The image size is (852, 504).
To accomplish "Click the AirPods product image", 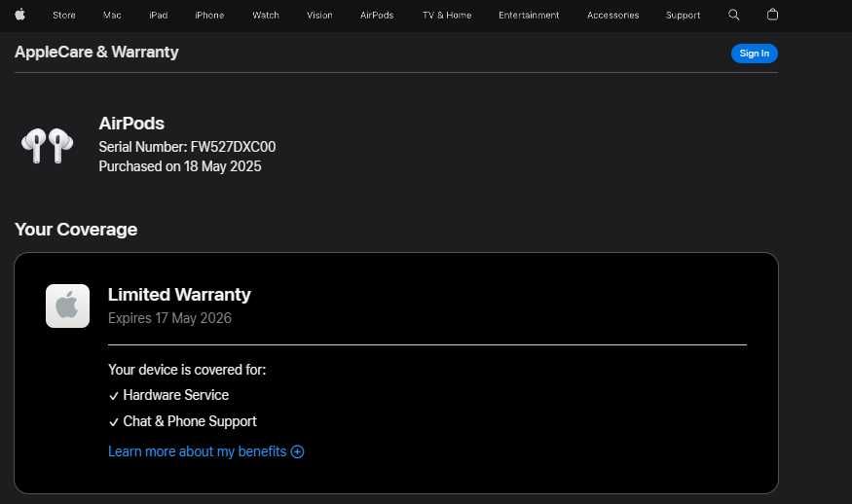I will [x=47, y=145].
